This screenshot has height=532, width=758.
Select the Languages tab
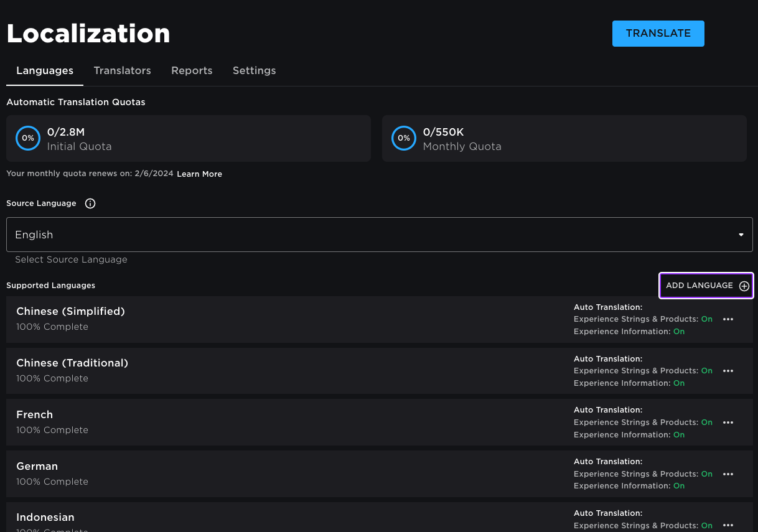point(45,70)
